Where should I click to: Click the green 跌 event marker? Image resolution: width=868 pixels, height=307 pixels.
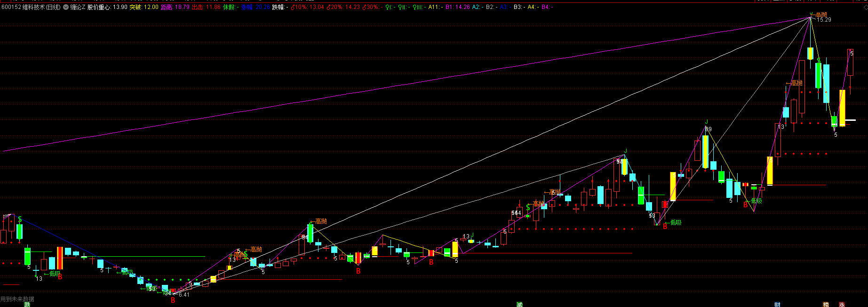pyautogui.click(x=27, y=305)
